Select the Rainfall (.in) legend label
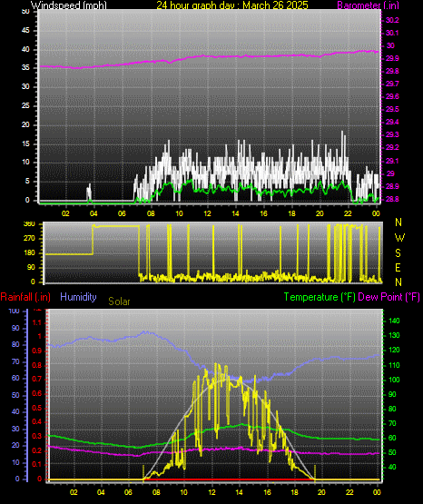423x504 pixels. click(x=25, y=297)
